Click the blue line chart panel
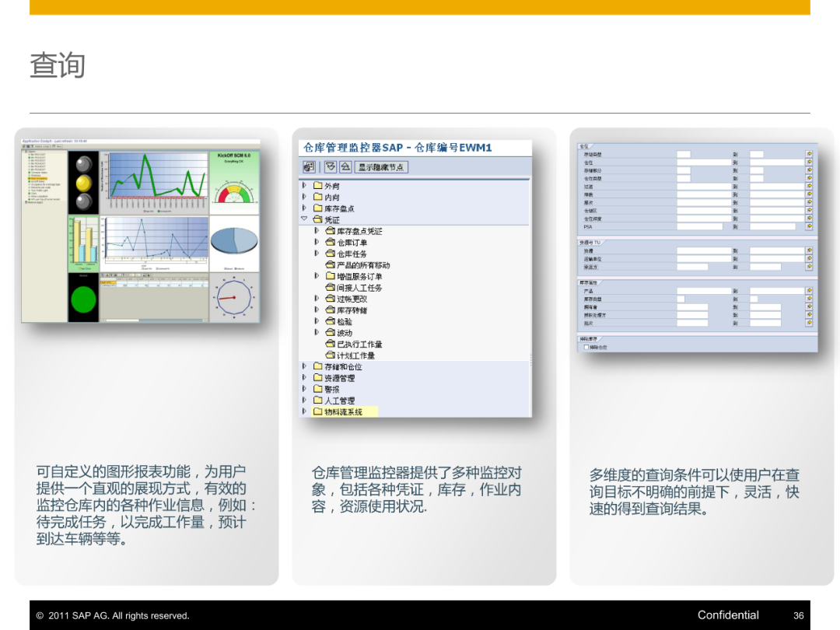This screenshot has width=840, height=630. (x=154, y=243)
